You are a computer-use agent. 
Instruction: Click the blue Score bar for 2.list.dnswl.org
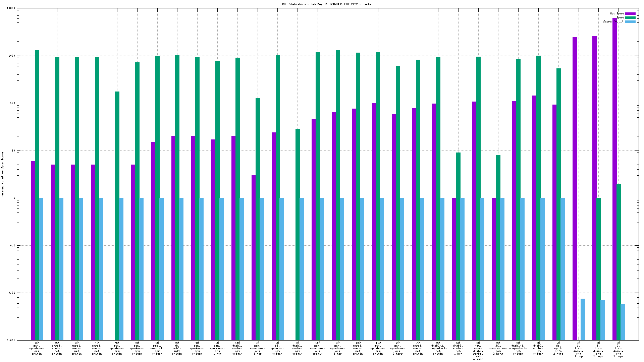coord(623,322)
